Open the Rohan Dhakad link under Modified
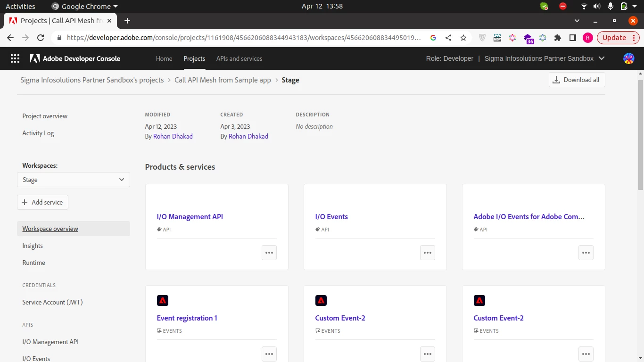Image resolution: width=644 pixels, height=362 pixels. [173, 136]
